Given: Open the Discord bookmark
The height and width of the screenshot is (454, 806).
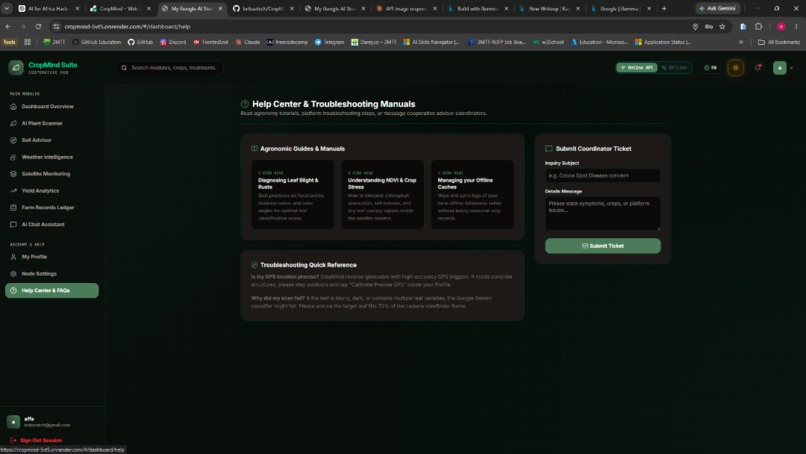Looking at the screenshot, I should pyautogui.click(x=173, y=42).
